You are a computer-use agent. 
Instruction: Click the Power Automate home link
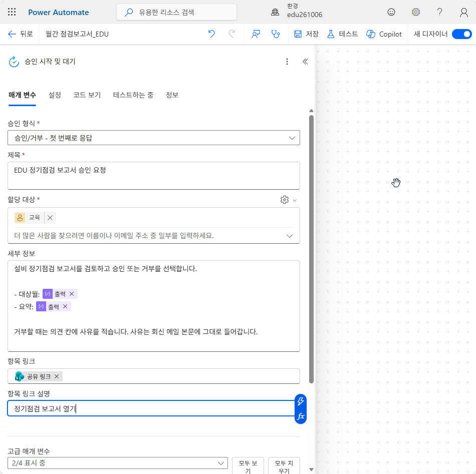(x=58, y=13)
